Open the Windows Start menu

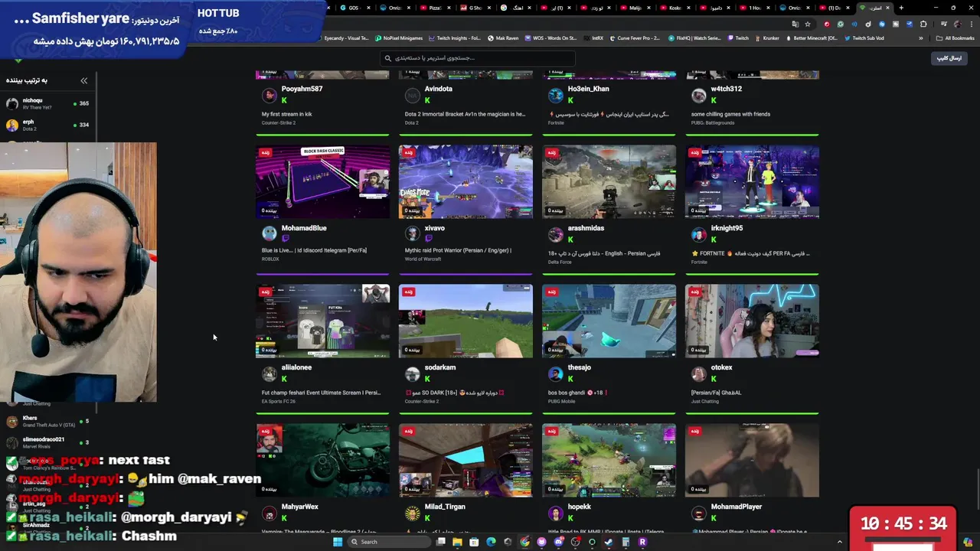tap(338, 542)
